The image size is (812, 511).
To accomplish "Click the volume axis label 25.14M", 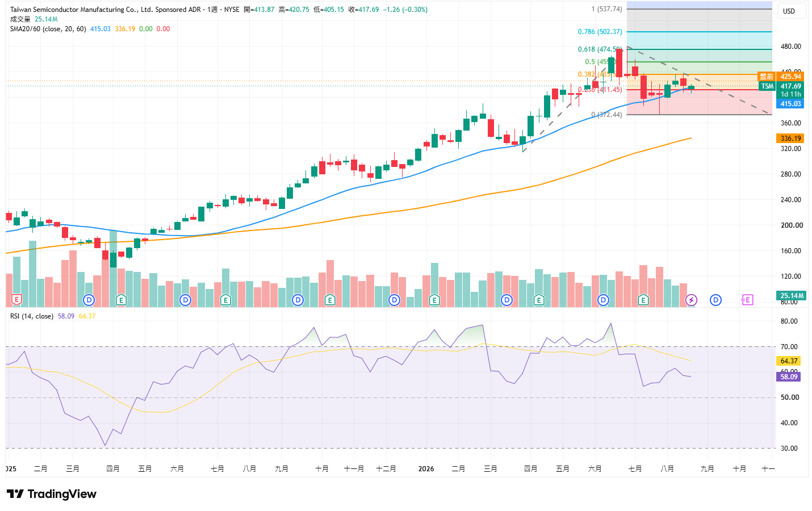I will 792,296.
